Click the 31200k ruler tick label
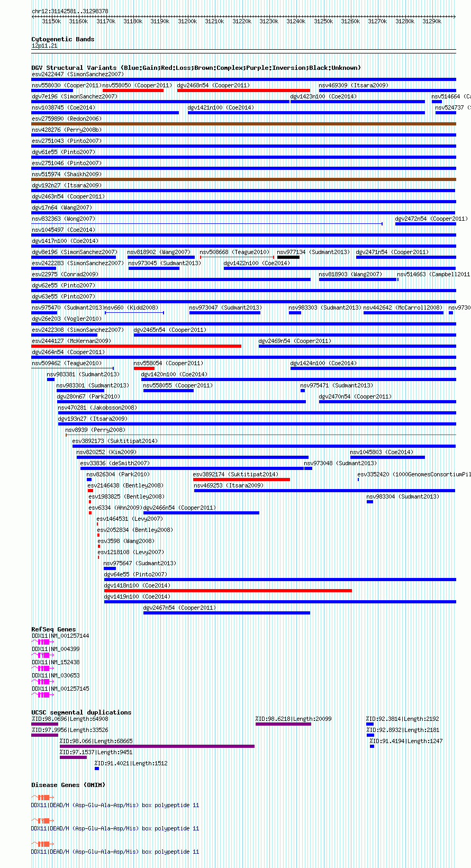Viewport: 471px width, 868px height. [x=187, y=21]
